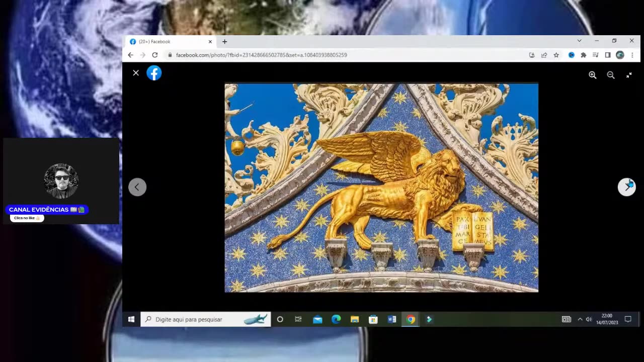Open the Windows Start menu
Viewport: 644px width, 362px height.
click(x=131, y=319)
